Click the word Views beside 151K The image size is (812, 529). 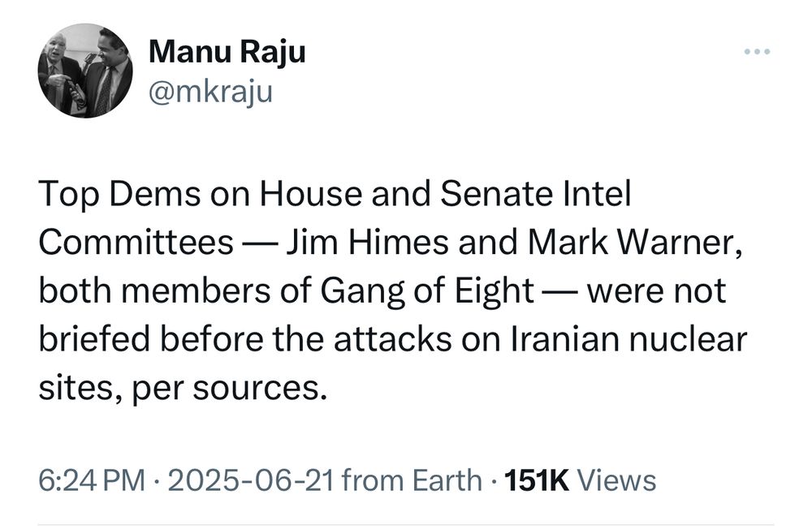[x=616, y=480]
